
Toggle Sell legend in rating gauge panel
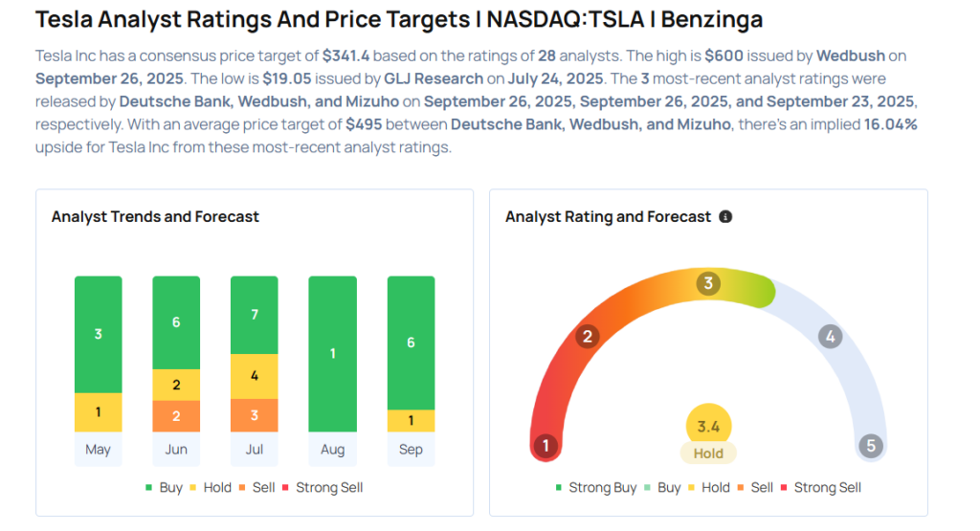755,488
